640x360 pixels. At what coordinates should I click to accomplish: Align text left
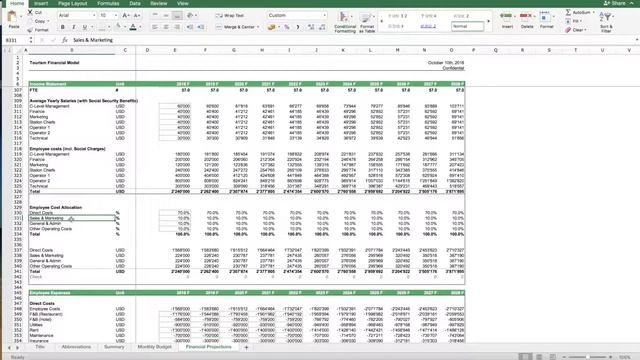(155, 27)
